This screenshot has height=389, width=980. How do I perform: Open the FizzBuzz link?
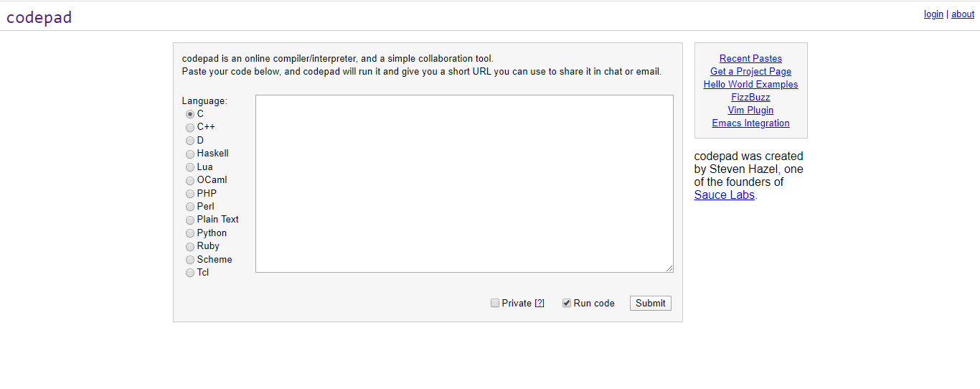(750, 98)
